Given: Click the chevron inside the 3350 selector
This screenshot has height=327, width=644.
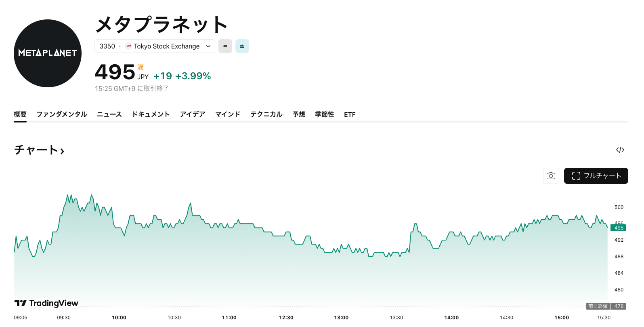Looking at the screenshot, I should click(208, 46).
